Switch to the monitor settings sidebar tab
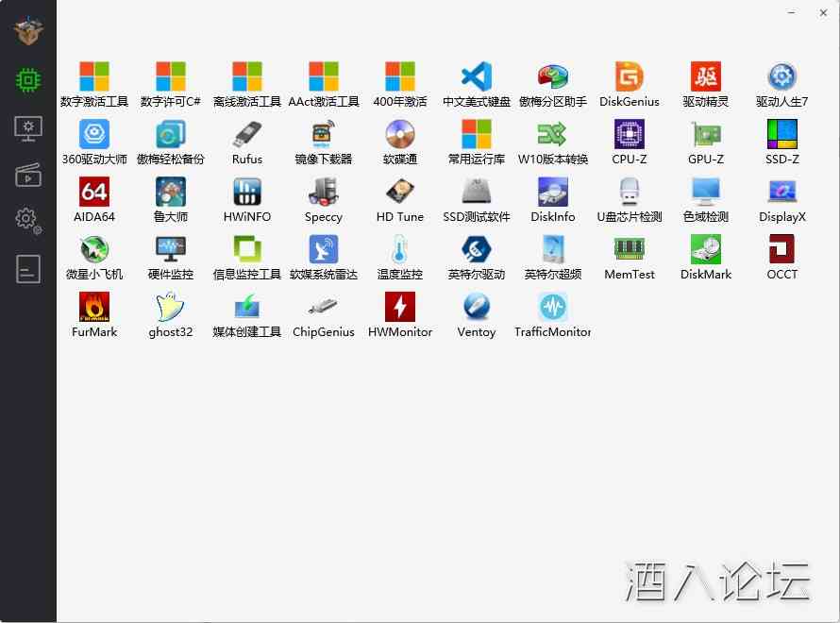Image resolution: width=840 pixels, height=623 pixels. point(28,127)
